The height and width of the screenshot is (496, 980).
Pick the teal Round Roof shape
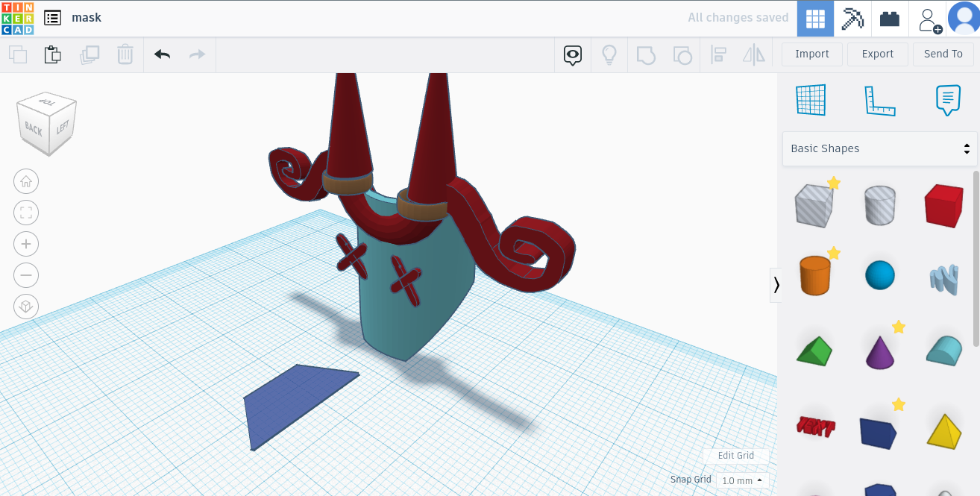click(x=945, y=350)
